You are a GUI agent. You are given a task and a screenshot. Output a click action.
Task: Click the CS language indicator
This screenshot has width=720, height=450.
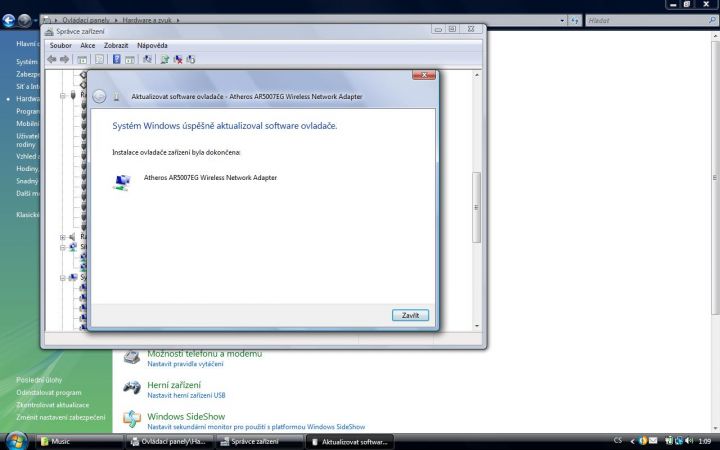(x=618, y=440)
